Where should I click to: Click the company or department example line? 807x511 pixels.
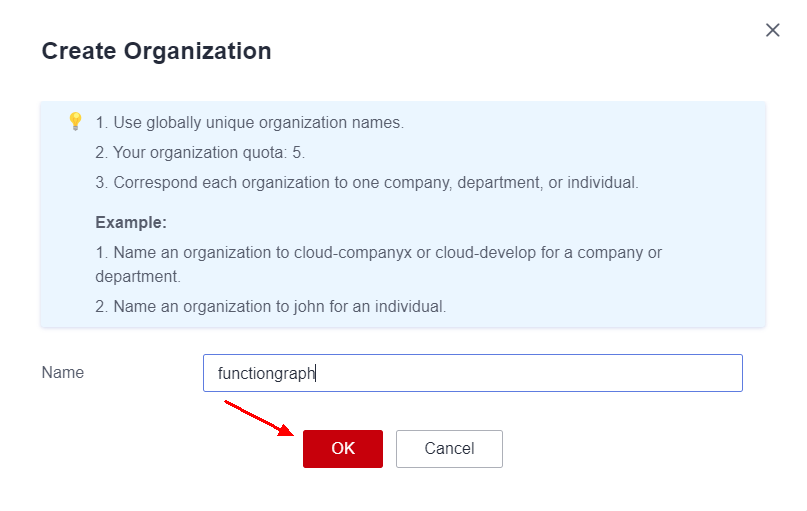pos(378,253)
